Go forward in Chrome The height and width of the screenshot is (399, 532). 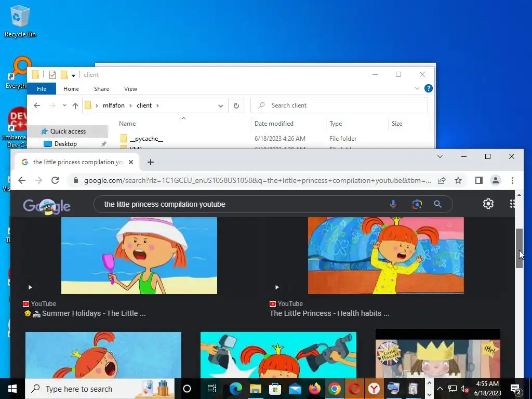coord(38,180)
